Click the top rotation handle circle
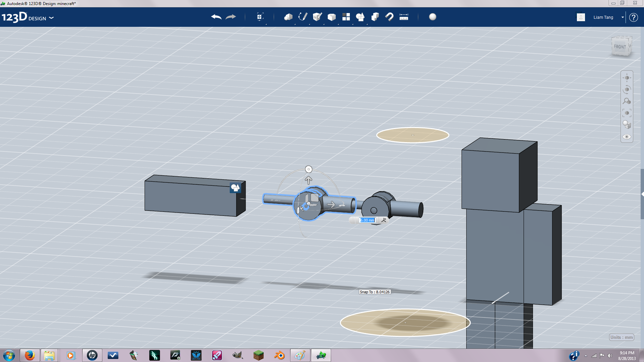This screenshot has width=644, height=362. (x=309, y=169)
